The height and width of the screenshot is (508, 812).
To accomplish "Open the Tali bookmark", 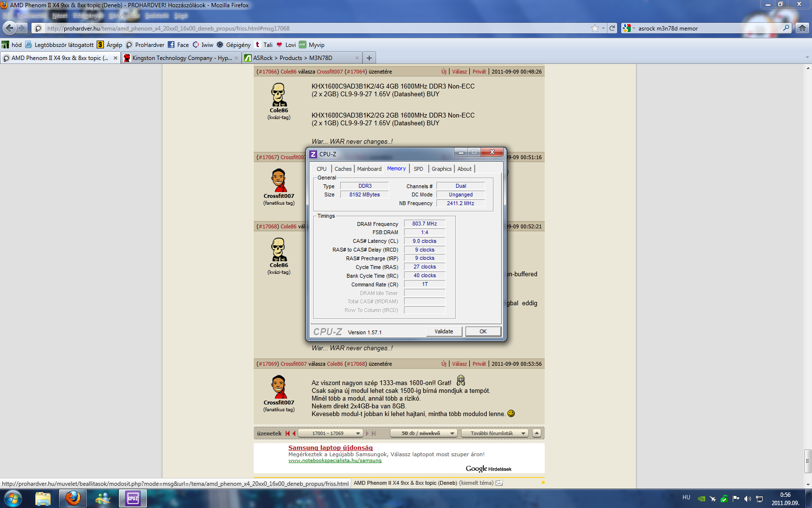I will point(263,45).
